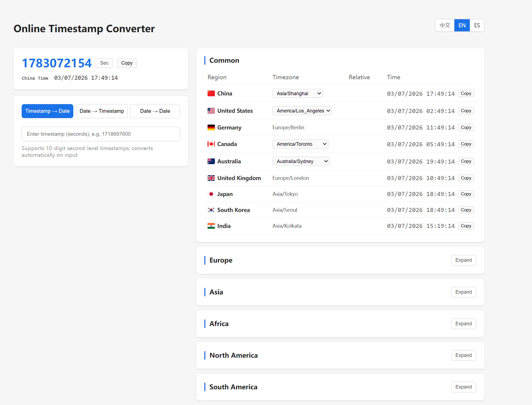The height and width of the screenshot is (405, 532).
Task: Toggle the Sec unit button
Action: (104, 63)
